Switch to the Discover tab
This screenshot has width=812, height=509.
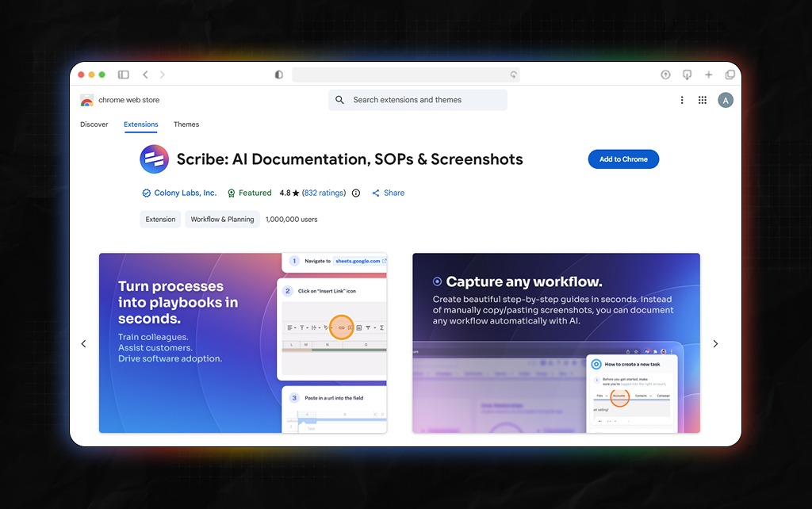click(94, 124)
